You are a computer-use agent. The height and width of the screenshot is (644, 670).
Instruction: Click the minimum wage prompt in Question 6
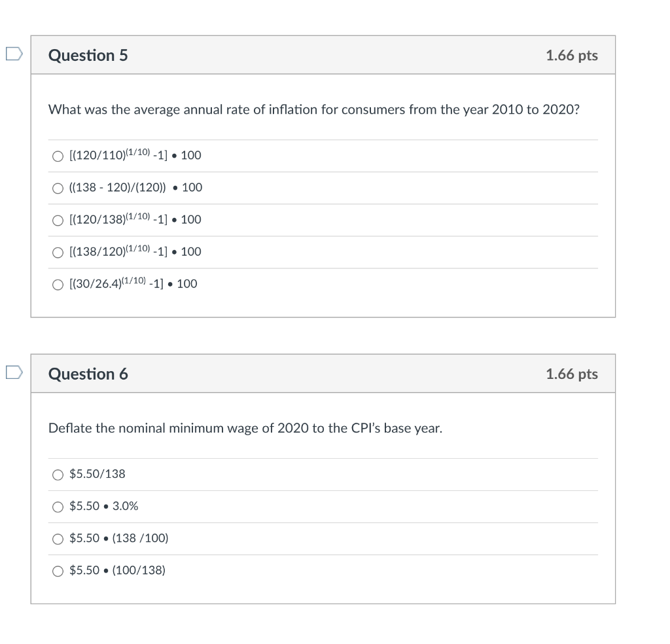point(245,428)
